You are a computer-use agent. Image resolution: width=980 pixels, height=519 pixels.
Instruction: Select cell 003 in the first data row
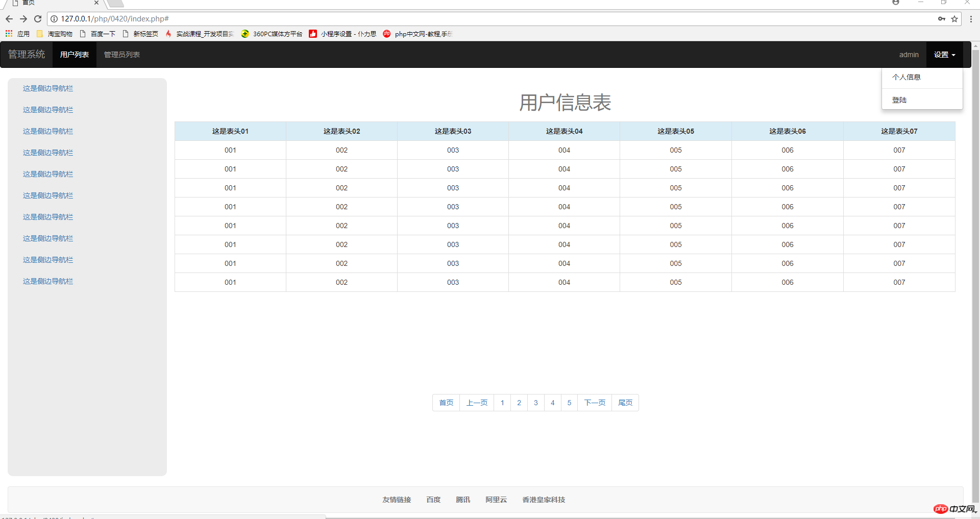click(x=453, y=150)
